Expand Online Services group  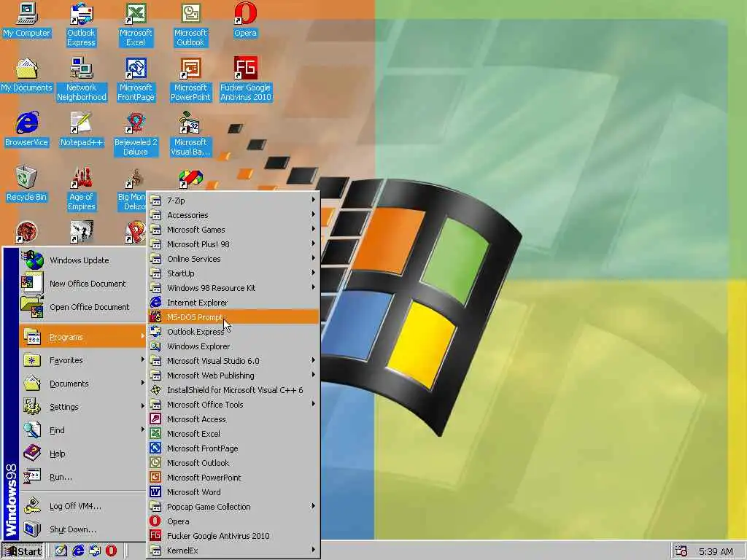tap(233, 259)
